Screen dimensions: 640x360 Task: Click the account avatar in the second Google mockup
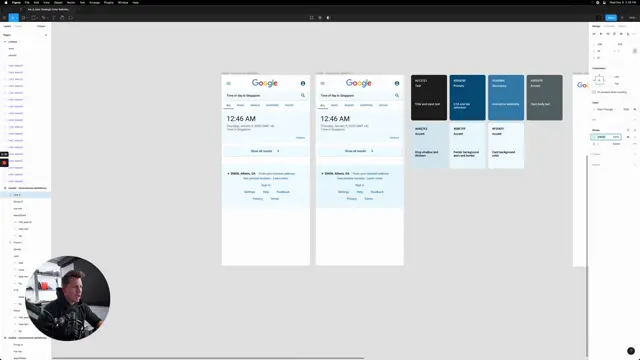[x=397, y=83]
